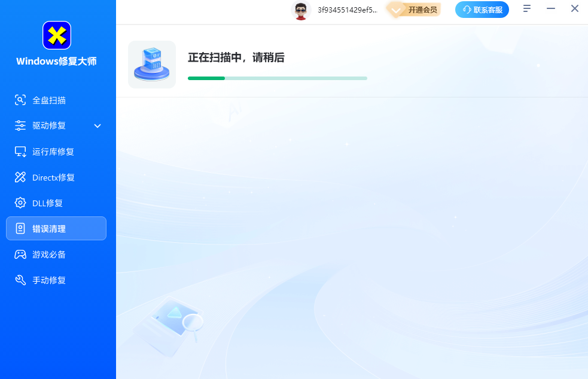
Task: Open the DLL修复 section
Action: click(56, 203)
